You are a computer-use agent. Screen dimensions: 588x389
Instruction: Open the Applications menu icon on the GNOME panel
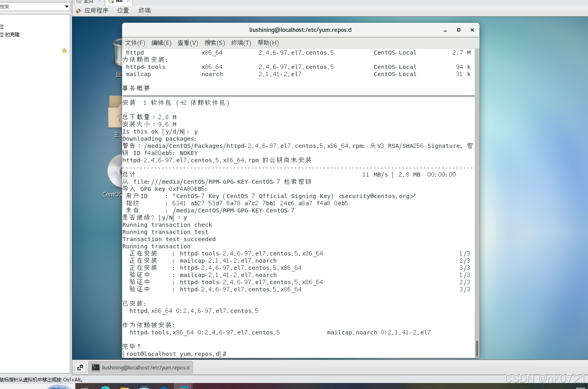78,10
